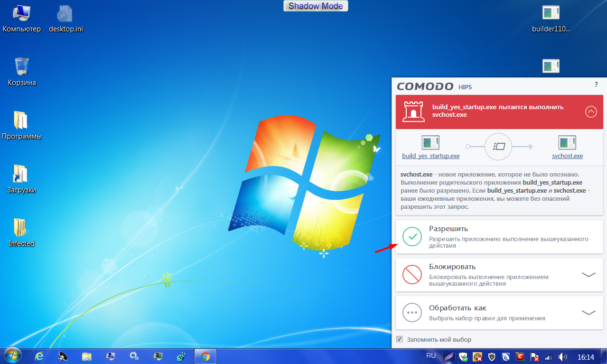Click the Show desktop strip after the clock
607x364 pixels.
pyautogui.click(x=604, y=356)
